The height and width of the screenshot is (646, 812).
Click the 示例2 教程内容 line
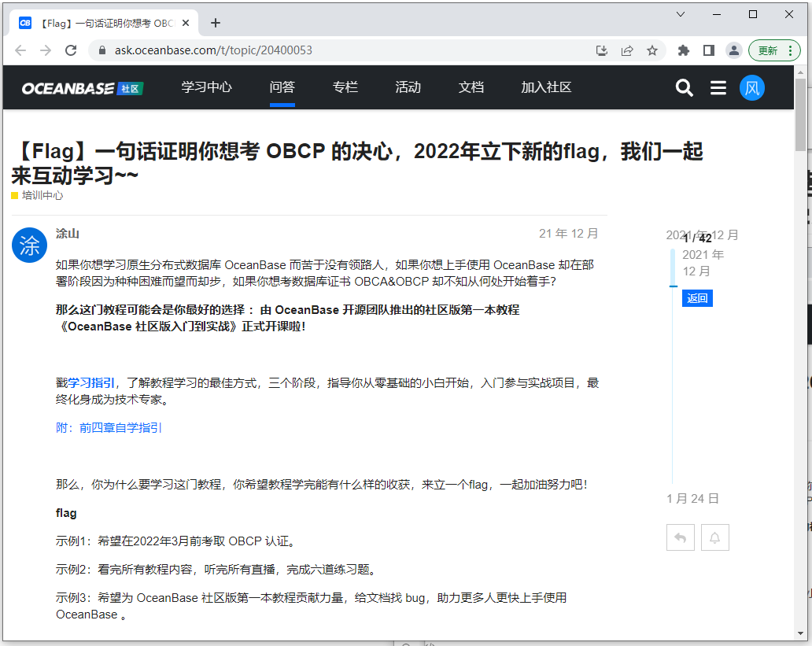coord(216,570)
